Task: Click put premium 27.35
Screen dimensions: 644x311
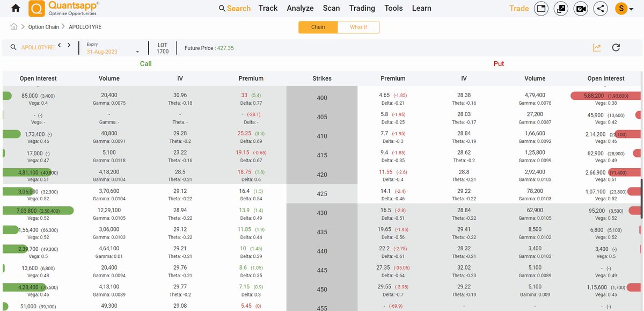Action: 384,267
